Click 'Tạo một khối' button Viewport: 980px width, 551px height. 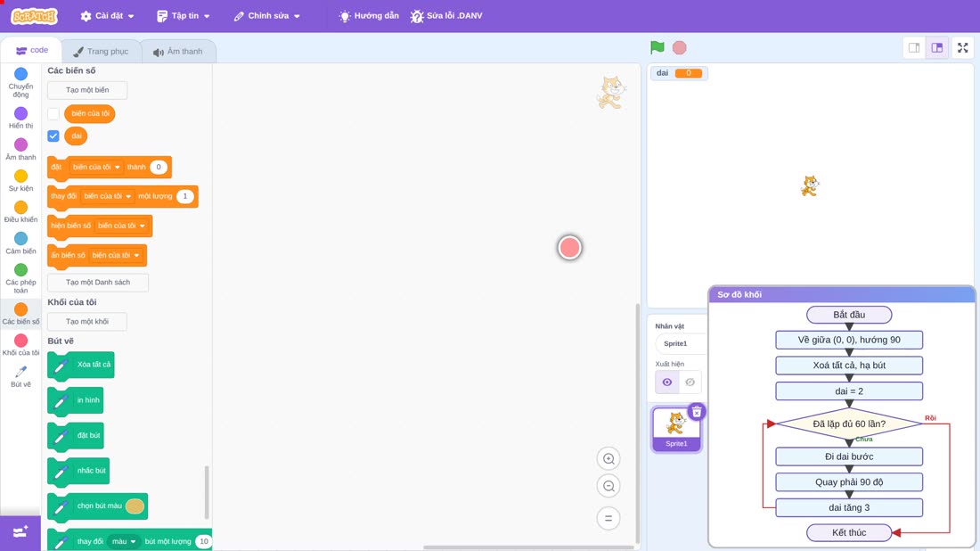click(87, 322)
